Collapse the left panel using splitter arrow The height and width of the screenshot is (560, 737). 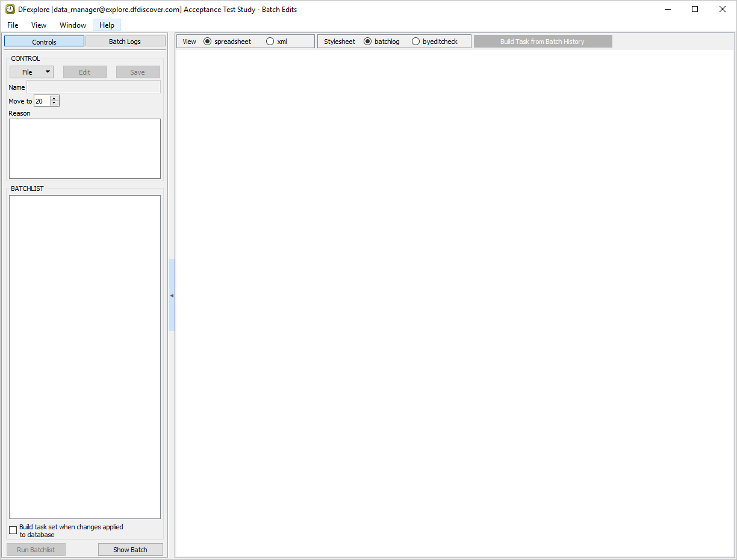pyautogui.click(x=172, y=296)
